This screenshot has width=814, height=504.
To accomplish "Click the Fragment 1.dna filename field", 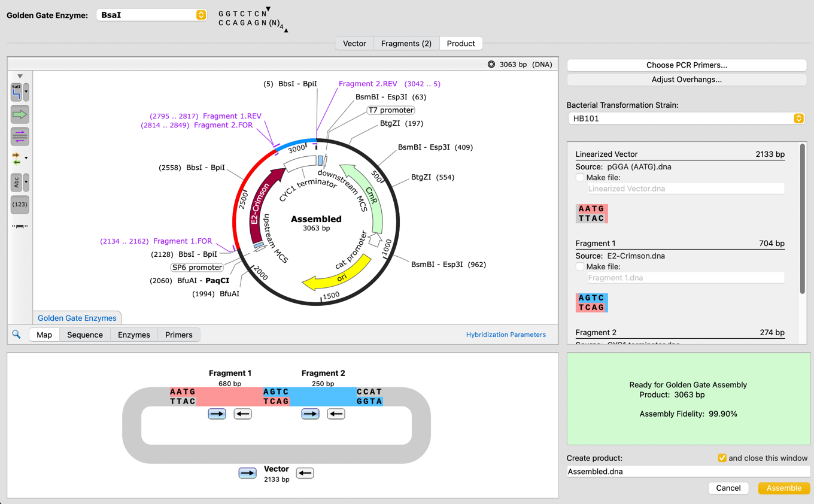I will click(686, 278).
